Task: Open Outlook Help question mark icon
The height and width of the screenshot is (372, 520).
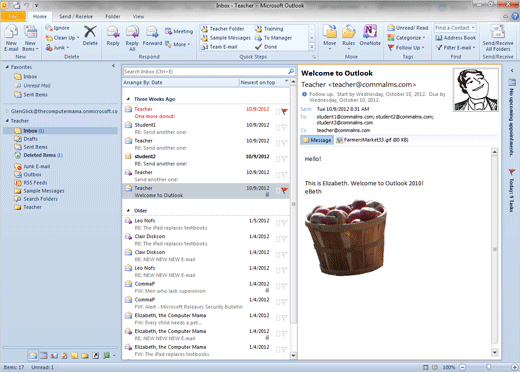Action: point(515,16)
